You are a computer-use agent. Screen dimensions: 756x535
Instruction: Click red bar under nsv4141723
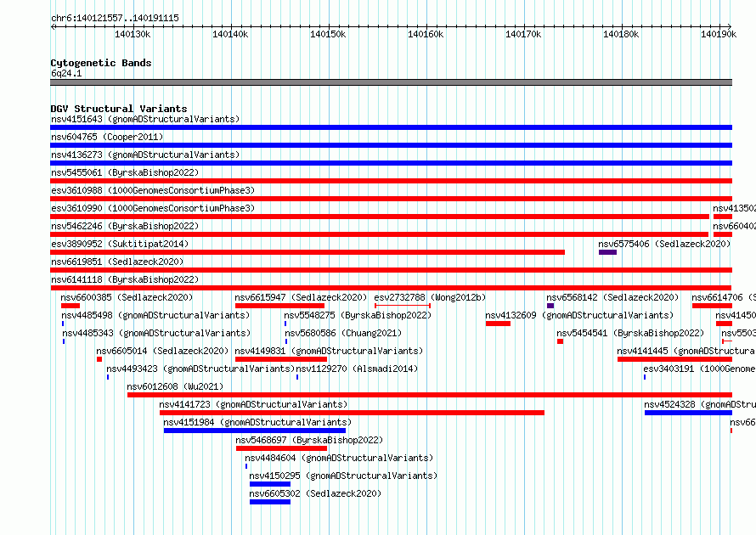[x=352, y=413]
